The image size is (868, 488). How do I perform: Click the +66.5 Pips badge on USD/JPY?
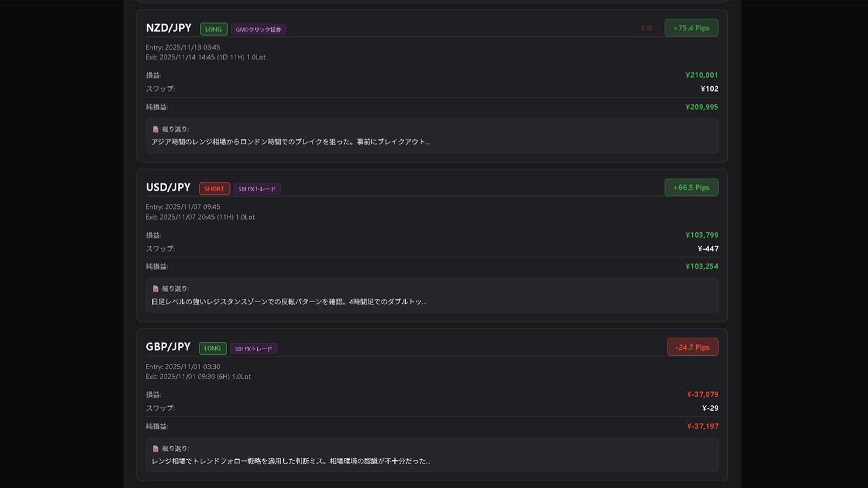(x=691, y=187)
